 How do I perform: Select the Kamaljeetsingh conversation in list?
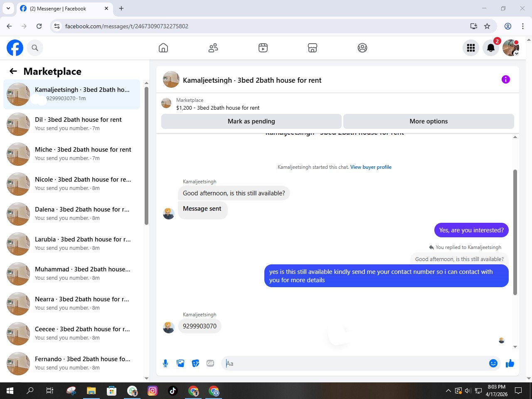(71, 94)
